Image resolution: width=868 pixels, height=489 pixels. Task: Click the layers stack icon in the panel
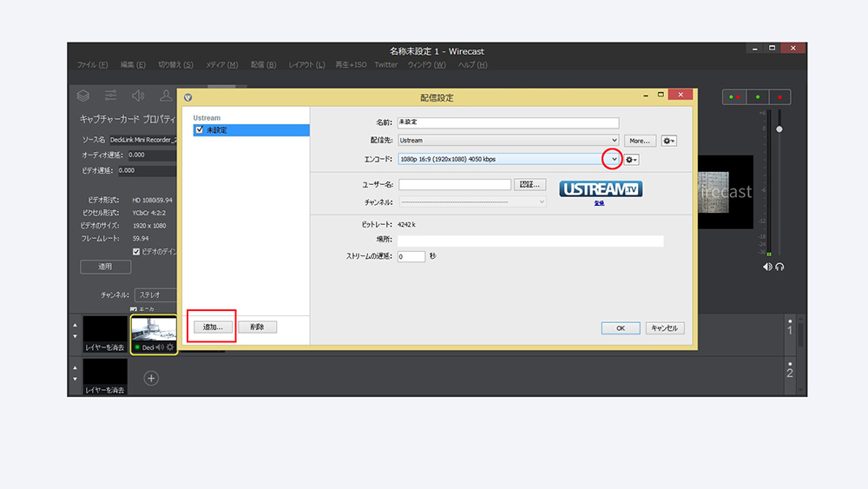click(83, 96)
